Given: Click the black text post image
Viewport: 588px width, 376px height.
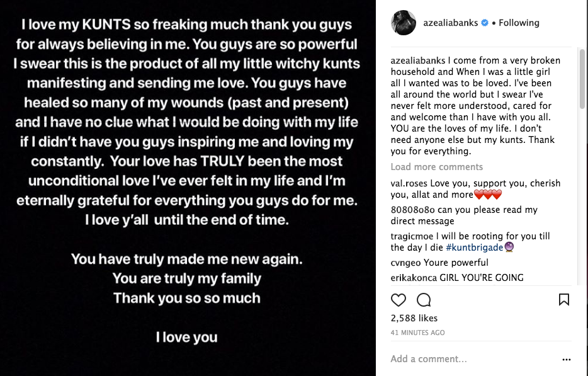Looking at the screenshot, I should pos(189,189).
